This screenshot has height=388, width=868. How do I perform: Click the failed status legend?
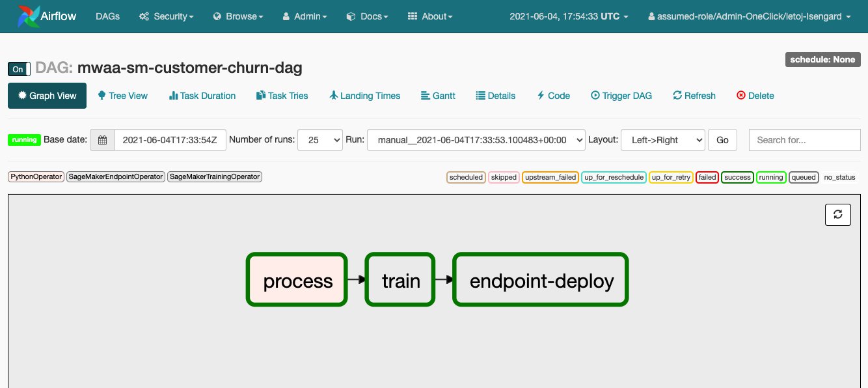[707, 177]
